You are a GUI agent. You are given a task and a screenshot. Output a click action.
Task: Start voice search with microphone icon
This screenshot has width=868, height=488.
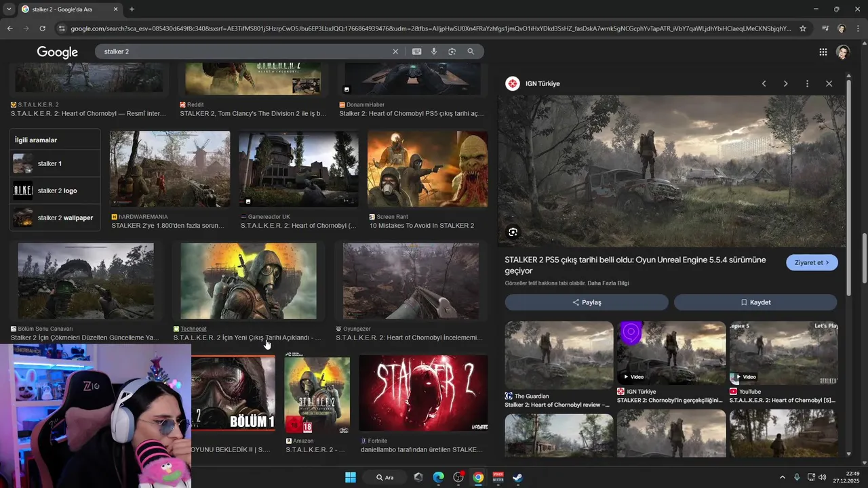click(x=434, y=52)
